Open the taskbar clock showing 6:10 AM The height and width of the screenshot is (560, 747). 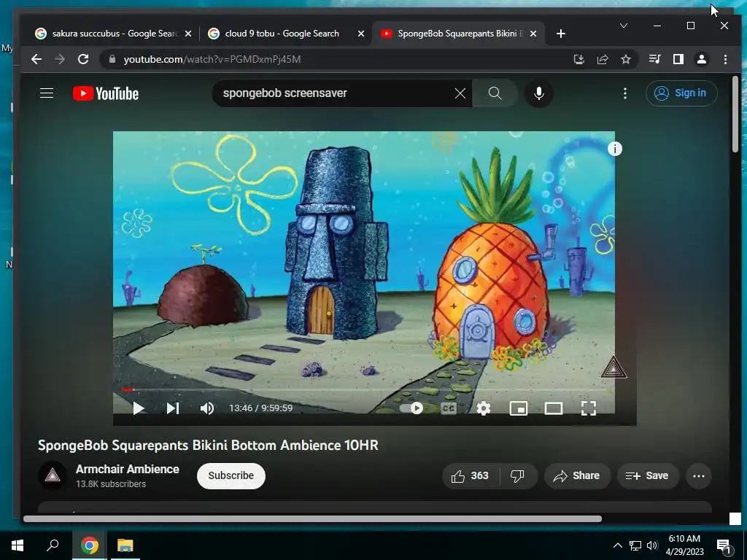point(684,545)
